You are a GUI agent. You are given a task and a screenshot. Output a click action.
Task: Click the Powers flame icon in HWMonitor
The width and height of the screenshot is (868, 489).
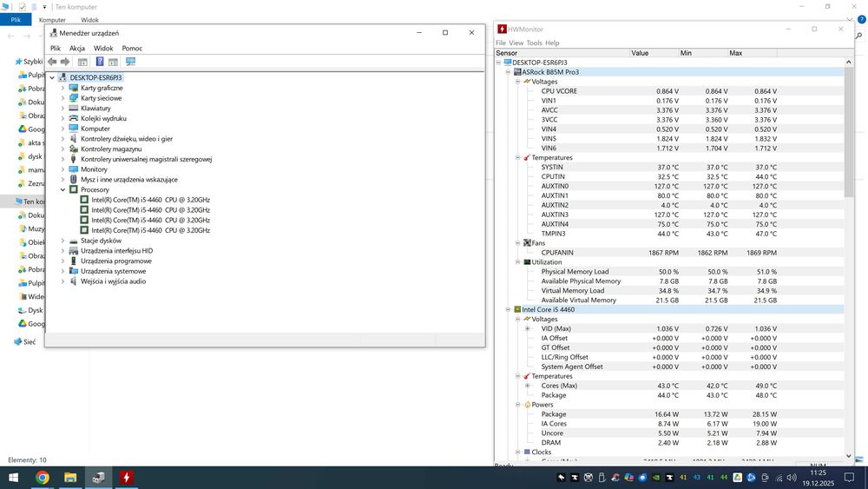tap(527, 405)
